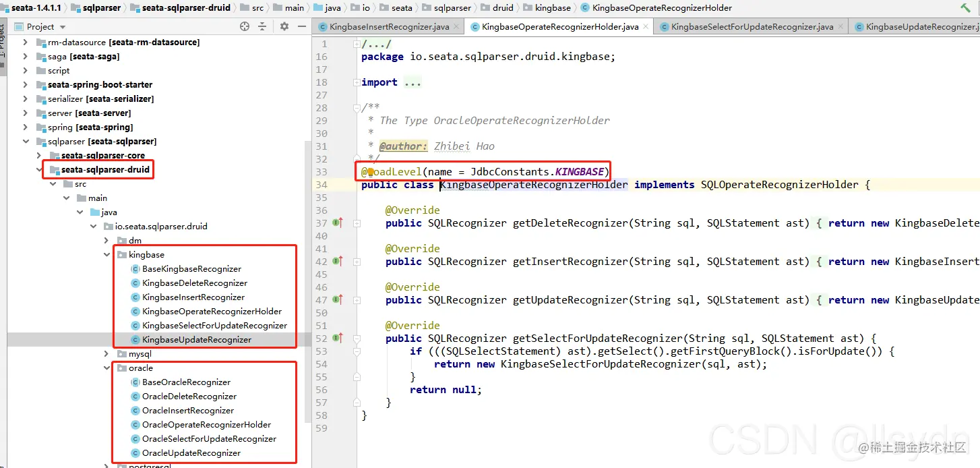
Task: Close the KingbaseOperateRecognizerHolder.java tab
Action: [x=646, y=27]
